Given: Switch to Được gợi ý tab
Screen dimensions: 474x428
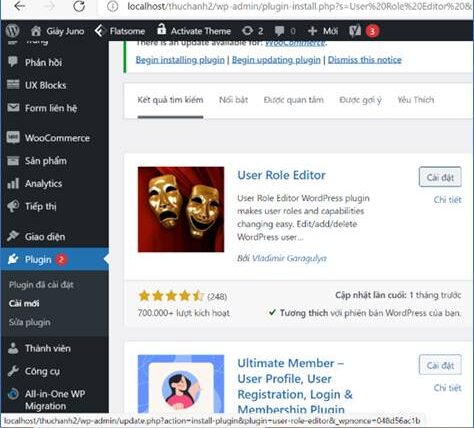Looking at the screenshot, I should coord(360,100).
